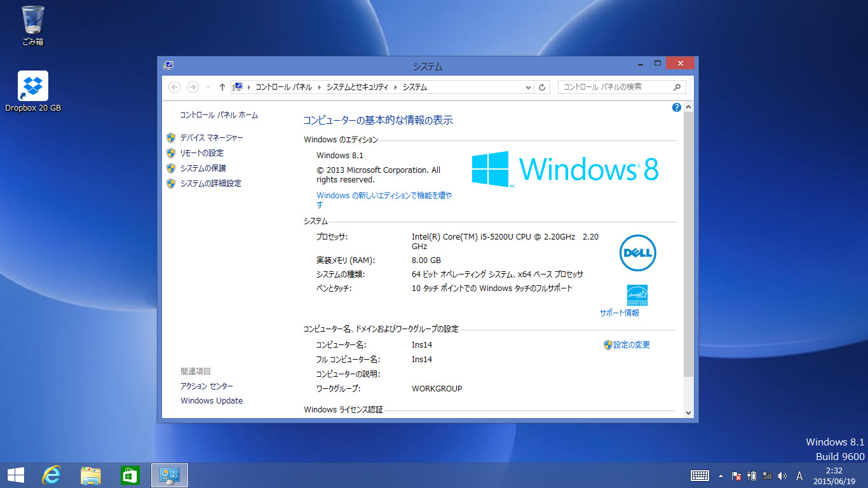Click Ins14 next to フル コンピューター名

422,359
